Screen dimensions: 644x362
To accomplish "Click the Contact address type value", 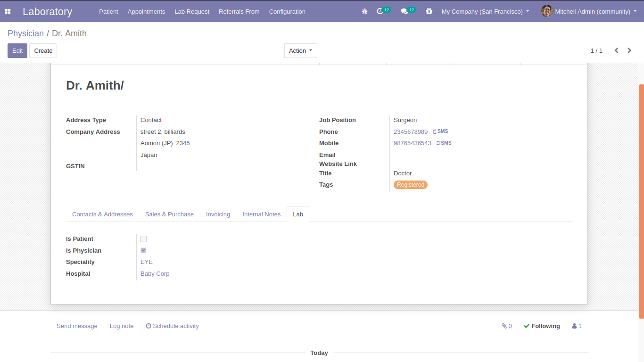I will pos(151,120).
